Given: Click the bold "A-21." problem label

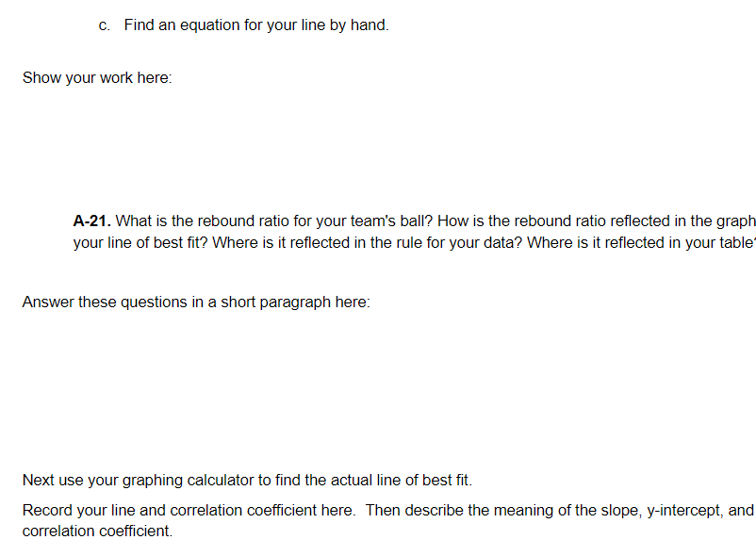Looking at the screenshot, I should (92, 221).
